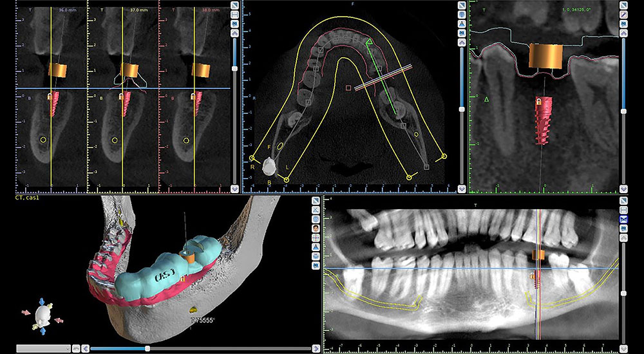
Task: Click the orange sleeve in the 3D view
Action: (x=189, y=258)
